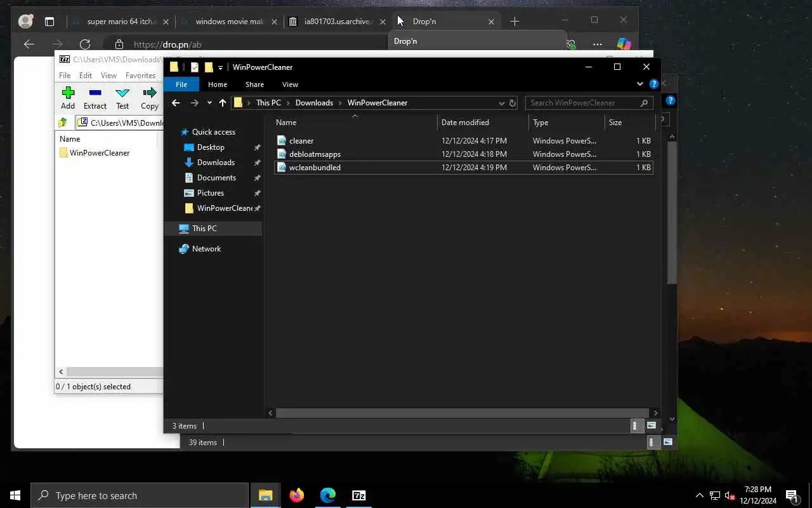Expand the Explorer ribbon with the chevron

pos(640,84)
